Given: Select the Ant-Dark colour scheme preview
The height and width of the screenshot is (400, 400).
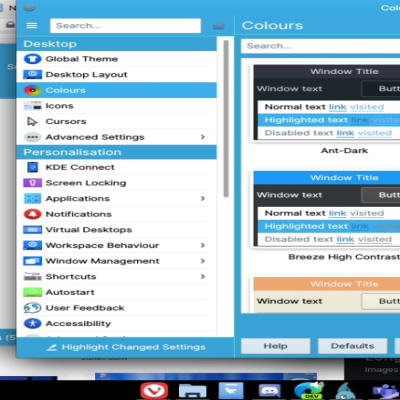Looking at the screenshot, I should [327, 102].
